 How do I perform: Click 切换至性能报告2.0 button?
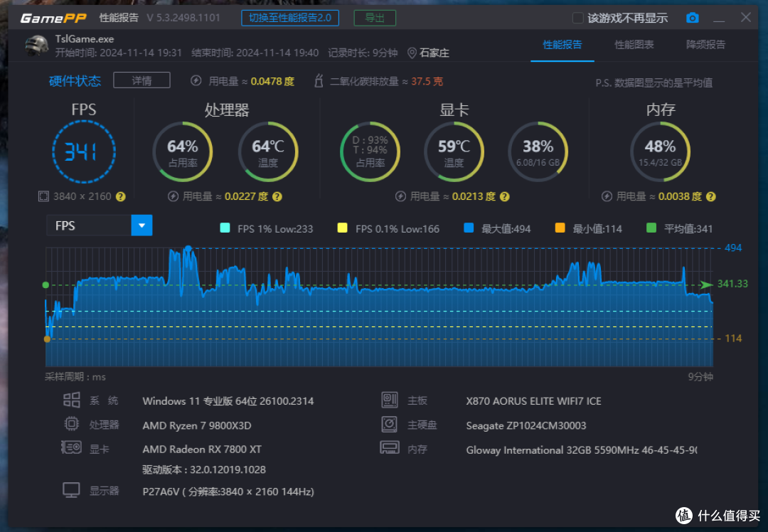(x=290, y=18)
